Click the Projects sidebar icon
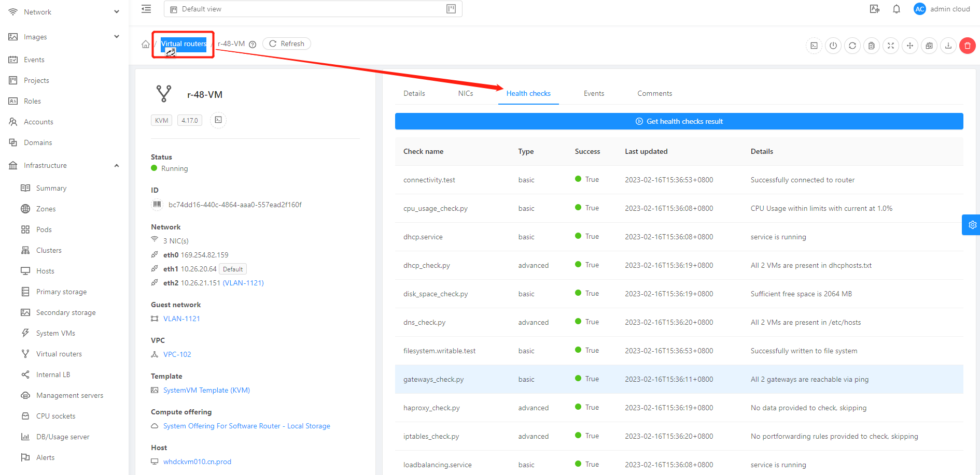980x475 pixels. [13, 80]
